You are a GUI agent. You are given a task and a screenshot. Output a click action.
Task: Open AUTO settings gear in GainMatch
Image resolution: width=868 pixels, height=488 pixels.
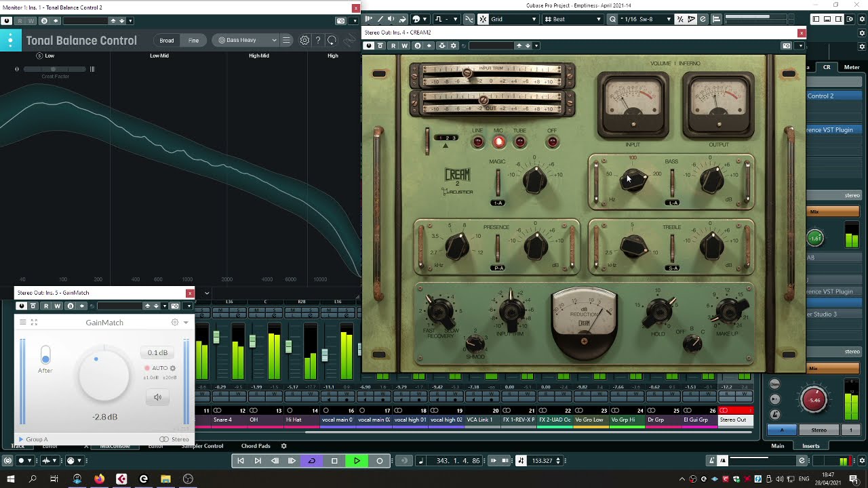pyautogui.click(x=173, y=368)
